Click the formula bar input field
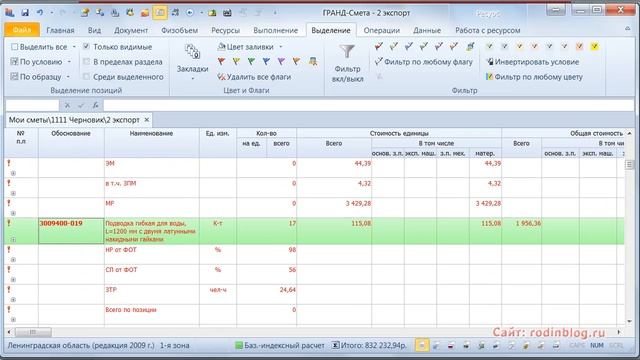This screenshot has width=640, height=360. tap(369, 106)
